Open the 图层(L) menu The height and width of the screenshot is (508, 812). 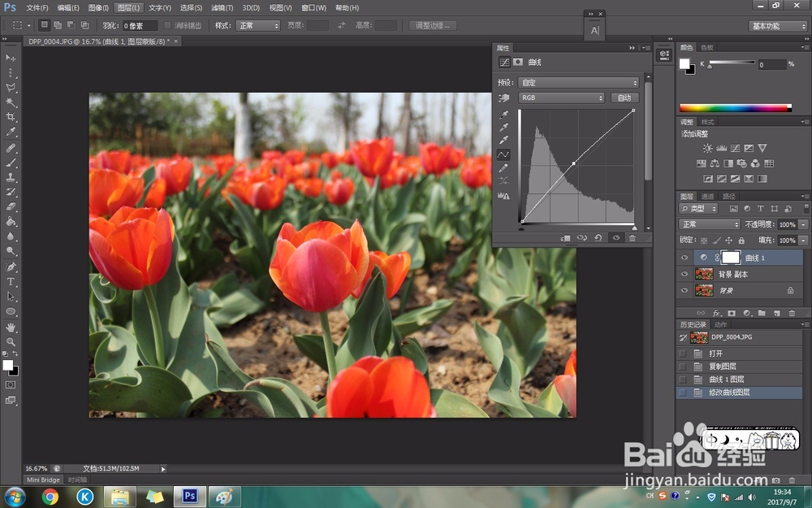click(x=128, y=8)
